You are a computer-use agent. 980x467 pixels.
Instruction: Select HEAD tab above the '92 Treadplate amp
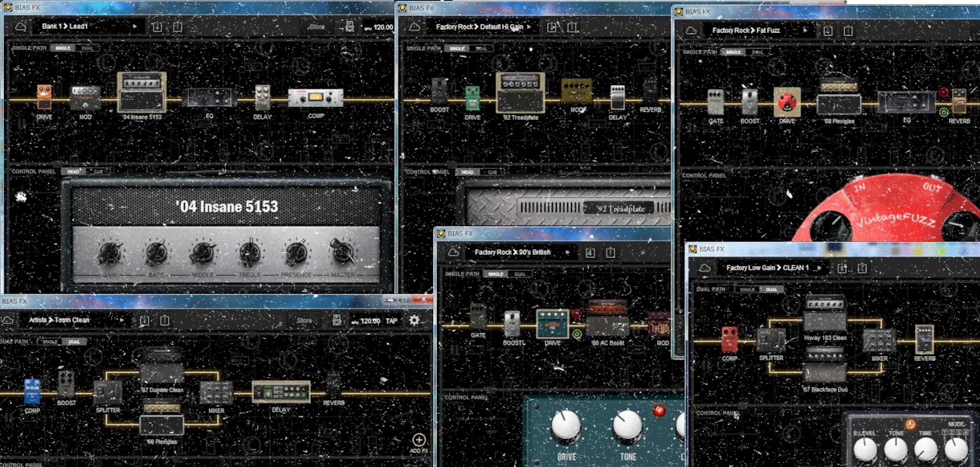[x=467, y=172]
